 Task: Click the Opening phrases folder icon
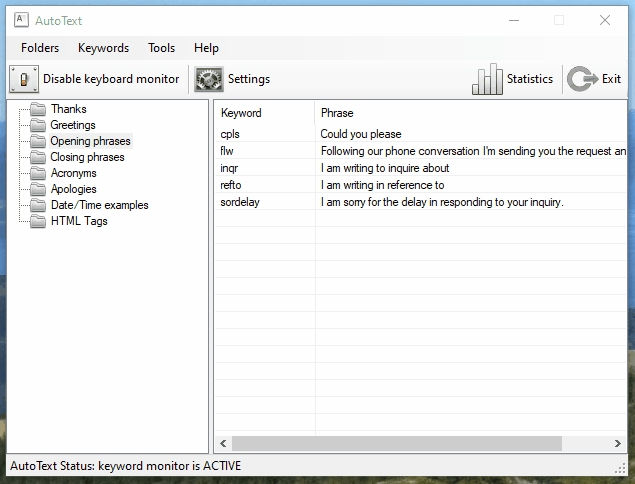[38, 141]
